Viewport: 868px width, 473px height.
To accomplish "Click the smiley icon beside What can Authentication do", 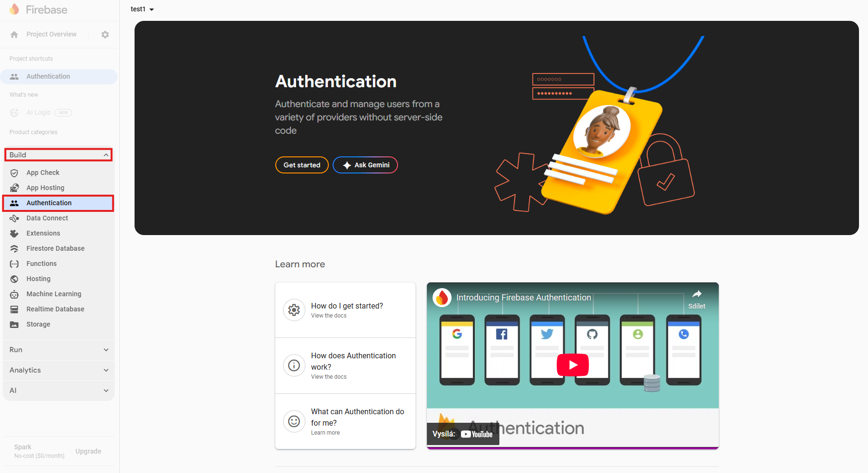I will (294, 421).
